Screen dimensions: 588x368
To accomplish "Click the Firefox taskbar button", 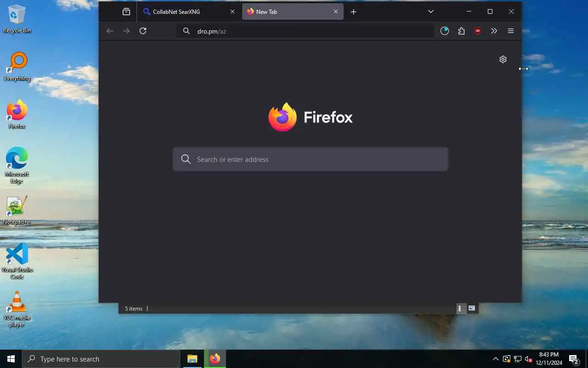I will [215, 359].
